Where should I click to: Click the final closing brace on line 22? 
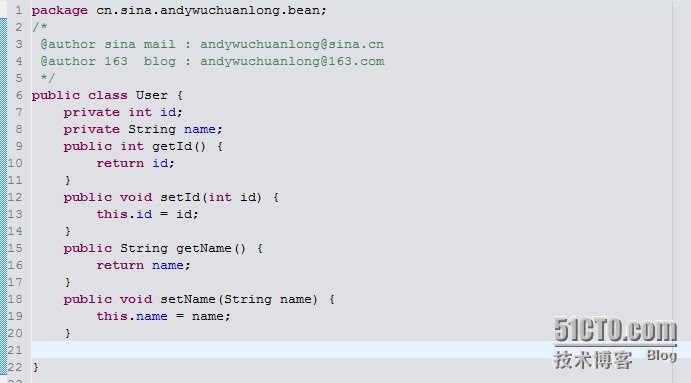point(36,367)
